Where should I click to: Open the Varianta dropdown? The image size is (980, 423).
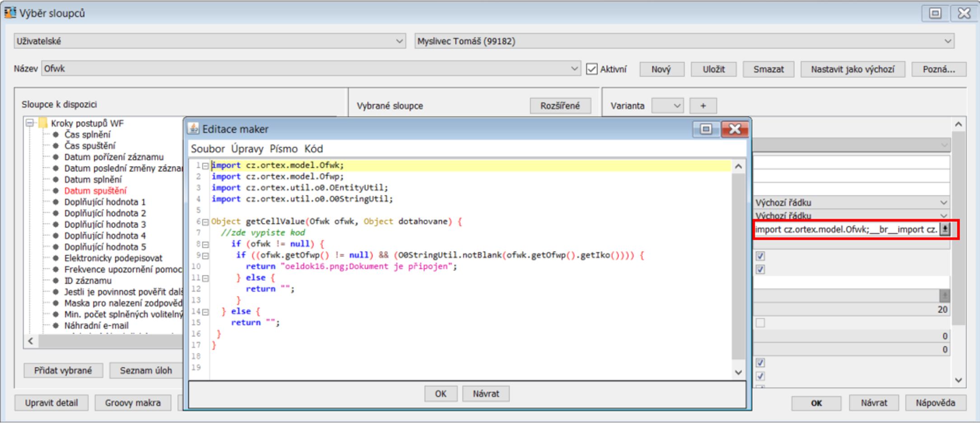[667, 106]
